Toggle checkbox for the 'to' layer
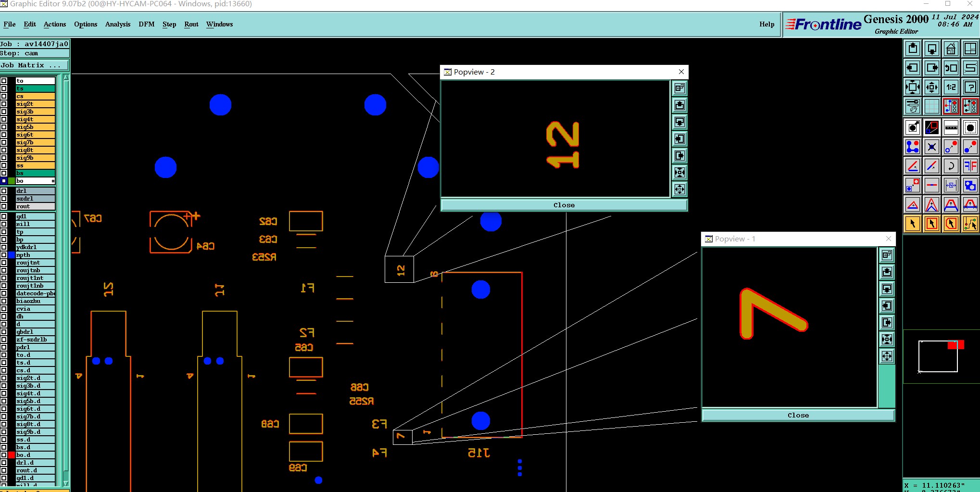The width and height of the screenshot is (980, 492). tap(4, 81)
